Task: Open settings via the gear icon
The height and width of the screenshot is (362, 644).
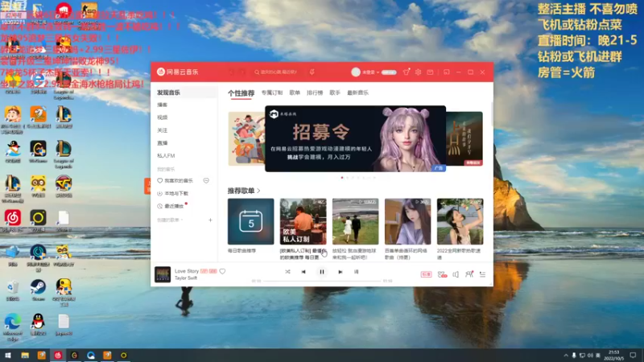Action: pos(418,72)
